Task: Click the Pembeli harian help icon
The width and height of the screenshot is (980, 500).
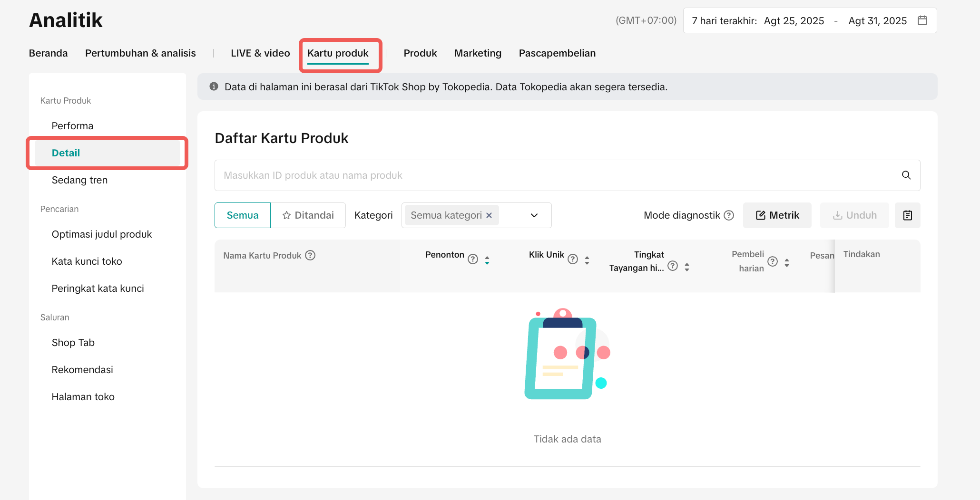Action: (773, 261)
